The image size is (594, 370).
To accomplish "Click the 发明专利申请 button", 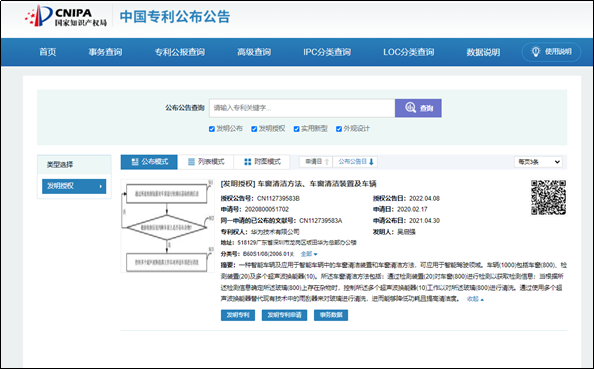I will 284,315.
